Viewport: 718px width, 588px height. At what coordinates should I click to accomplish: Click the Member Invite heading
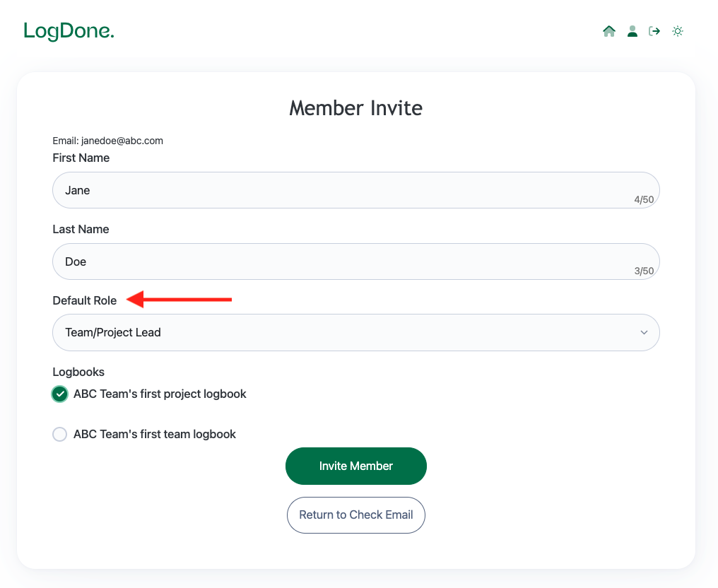tap(355, 108)
